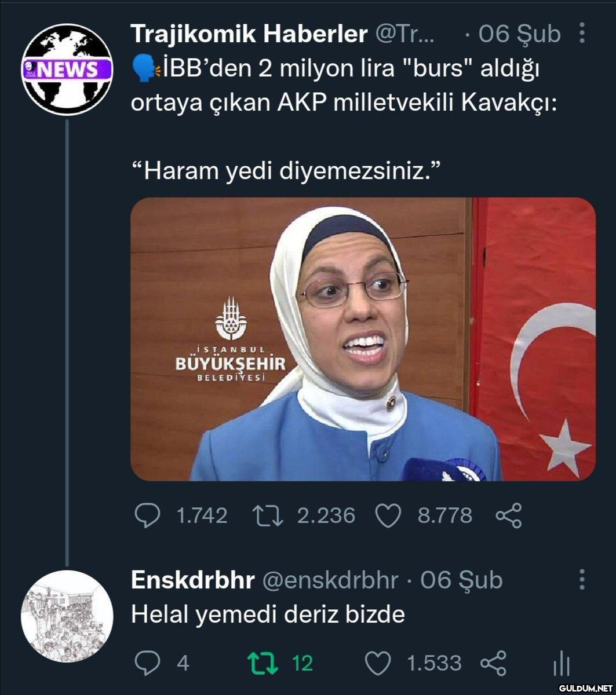The width and height of the screenshot is (616, 695).
Task: Share the Trajikomik Haberler tweet
Action: click(x=508, y=515)
